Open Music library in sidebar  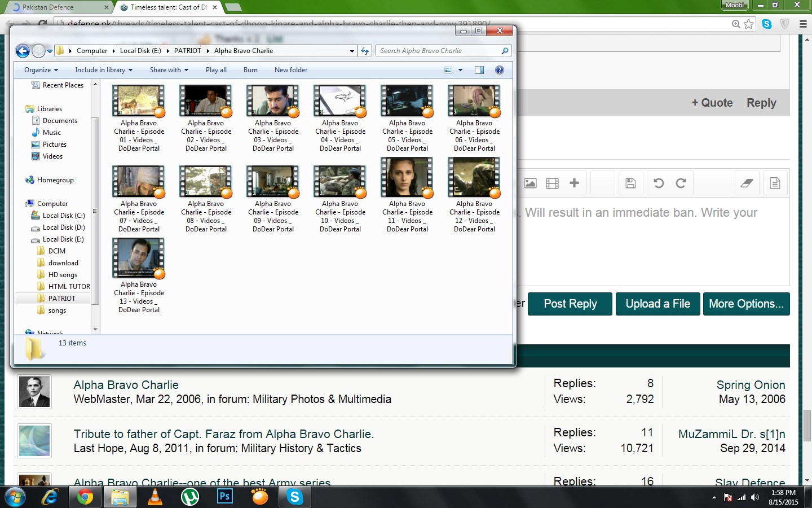tap(46, 133)
